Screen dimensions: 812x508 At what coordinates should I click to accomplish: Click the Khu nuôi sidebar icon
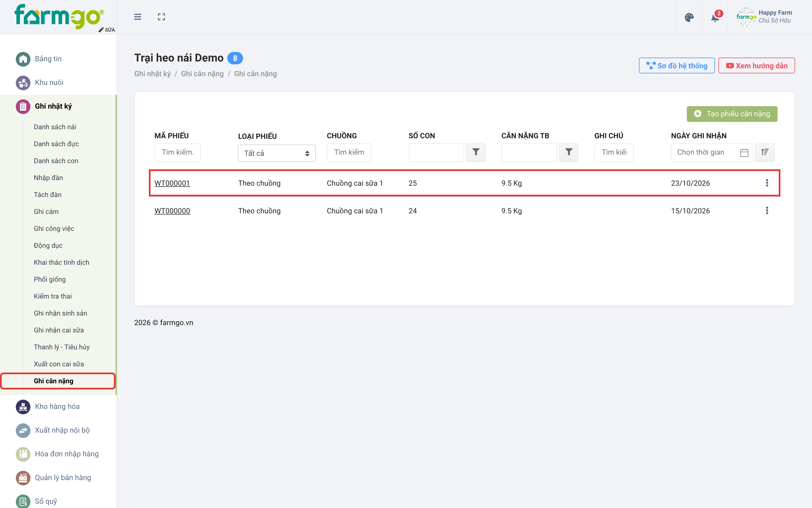point(23,83)
